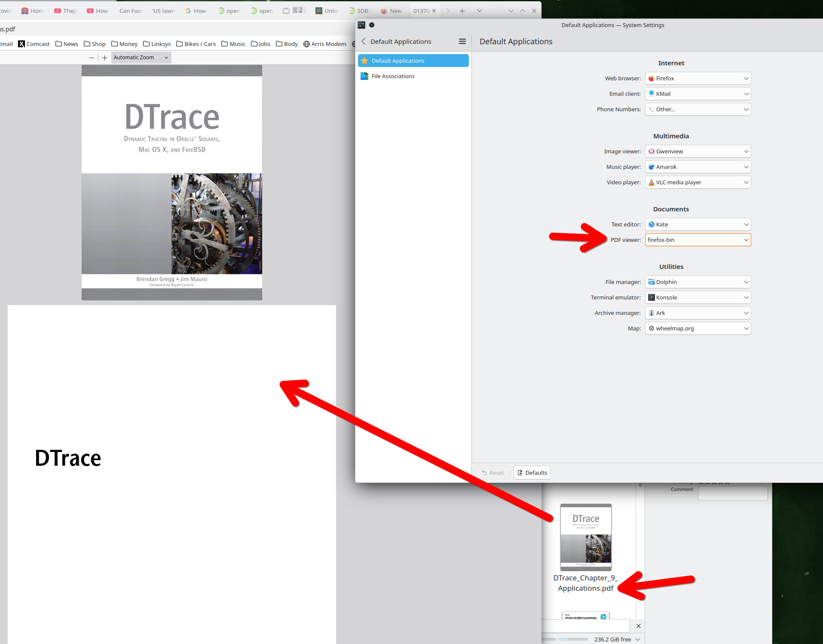The height and width of the screenshot is (644, 823).
Task: Open the Money bookmarks folder
Action: tap(124, 44)
